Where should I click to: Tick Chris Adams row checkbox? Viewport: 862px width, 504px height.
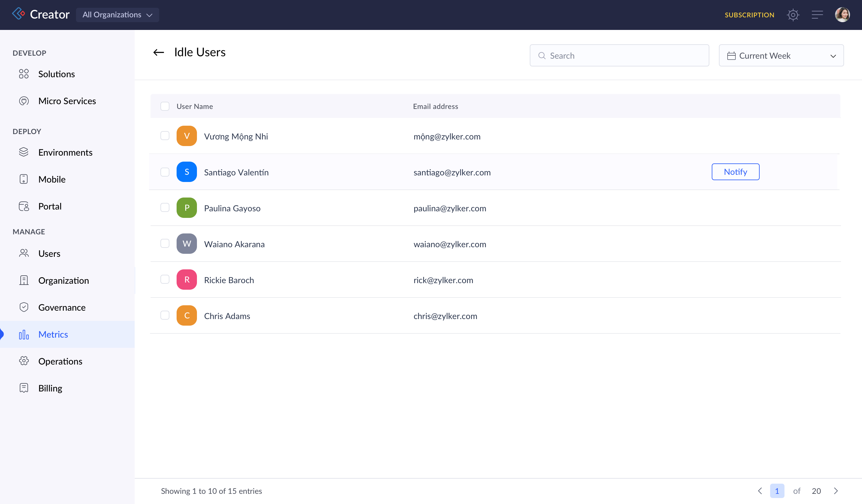click(x=165, y=315)
